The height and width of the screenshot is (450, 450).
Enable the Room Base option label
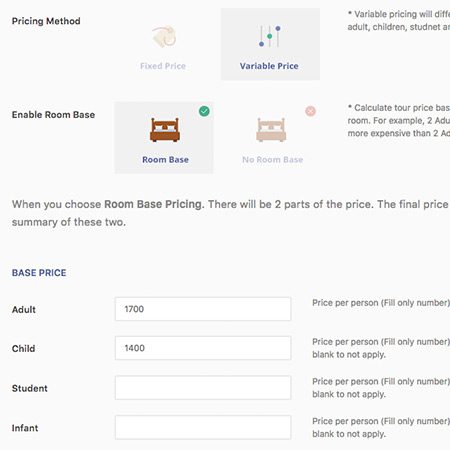(x=165, y=160)
